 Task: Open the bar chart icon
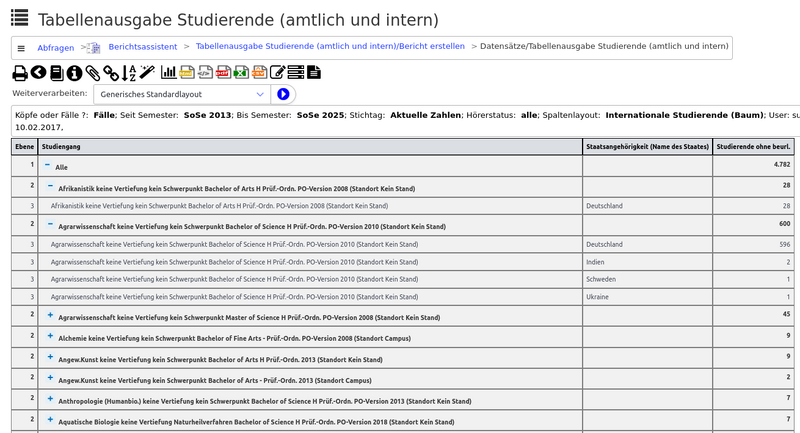click(x=168, y=72)
